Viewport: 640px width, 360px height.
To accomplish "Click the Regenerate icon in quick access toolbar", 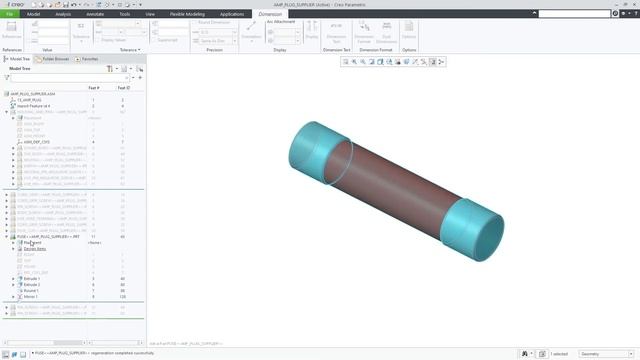I will [x=98, y=4].
